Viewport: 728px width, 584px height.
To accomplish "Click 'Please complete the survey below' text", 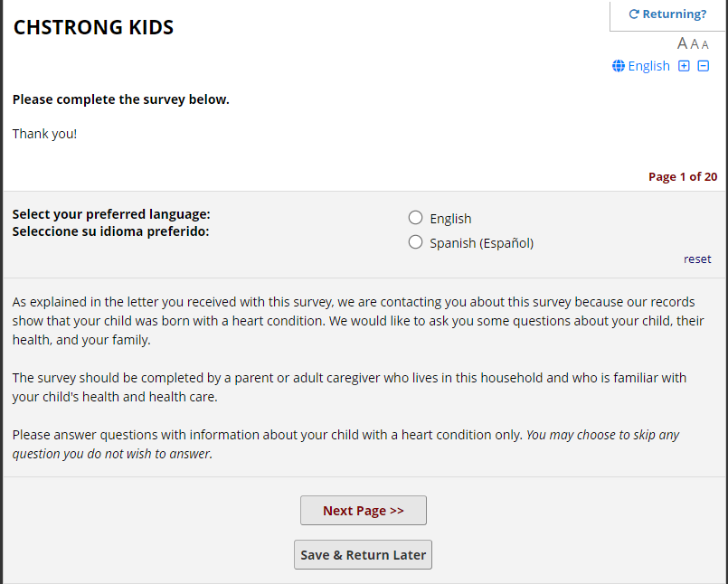I will (121, 99).
